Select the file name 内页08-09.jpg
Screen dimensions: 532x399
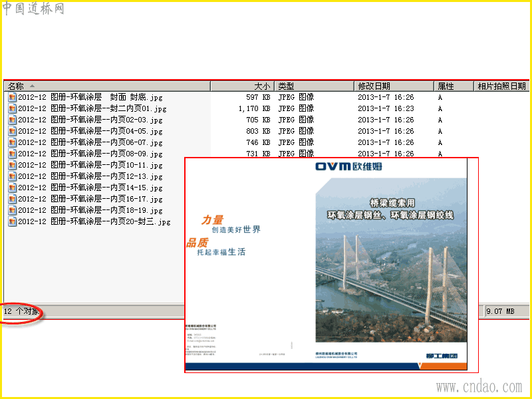90,154
